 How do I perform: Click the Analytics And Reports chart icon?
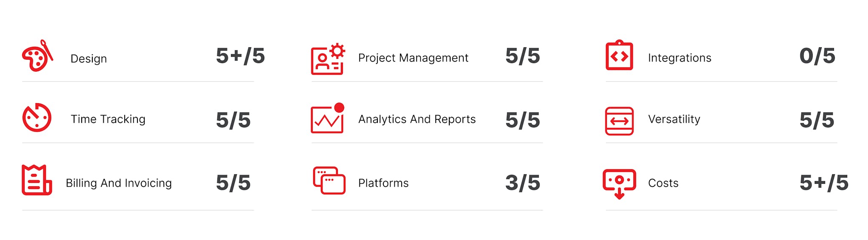(328, 118)
